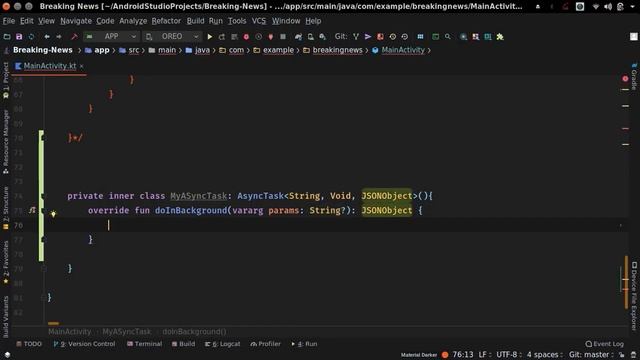640x360 pixels.
Task: Click the Make Project hammer icon
Action: [74, 37]
